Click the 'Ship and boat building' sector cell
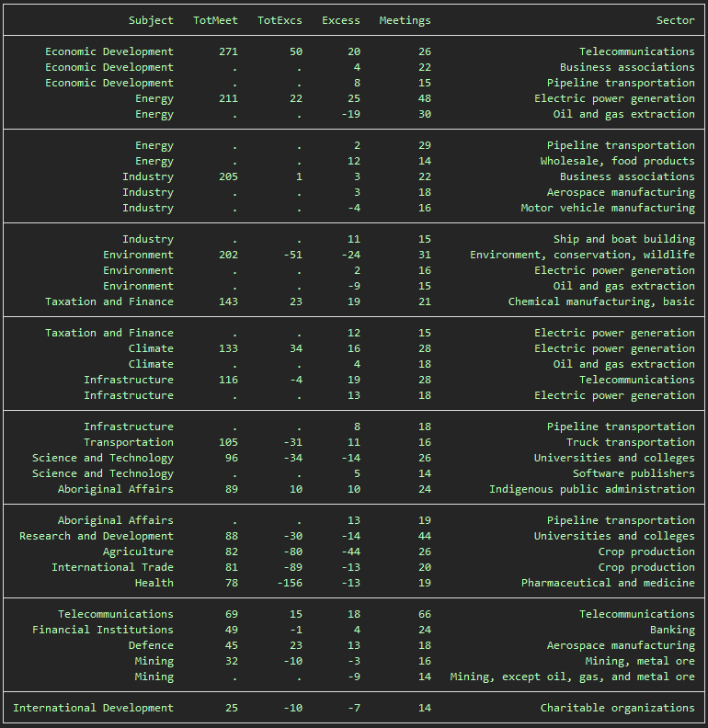 pyautogui.click(x=624, y=239)
